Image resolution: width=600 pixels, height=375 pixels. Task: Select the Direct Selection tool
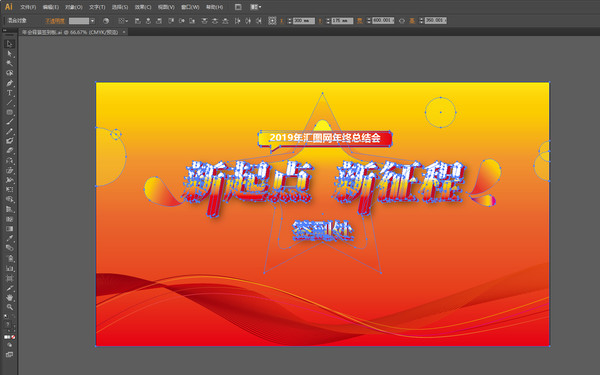point(10,54)
